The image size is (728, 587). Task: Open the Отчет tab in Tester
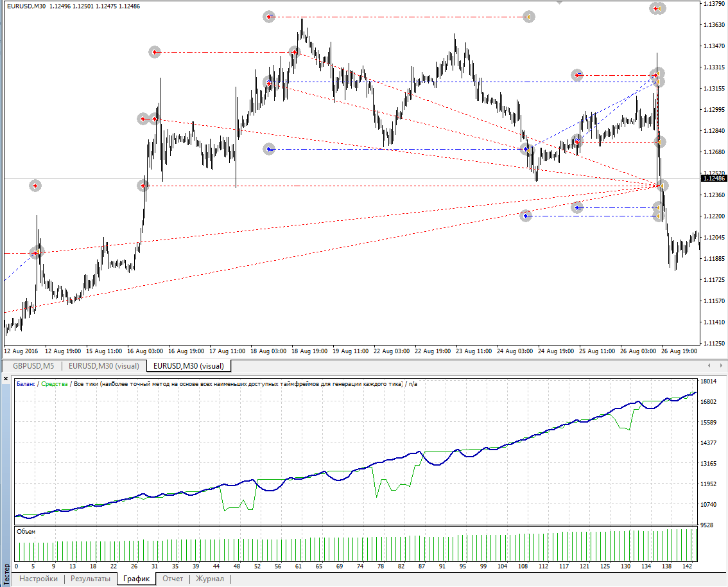pyautogui.click(x=173, y=579)
